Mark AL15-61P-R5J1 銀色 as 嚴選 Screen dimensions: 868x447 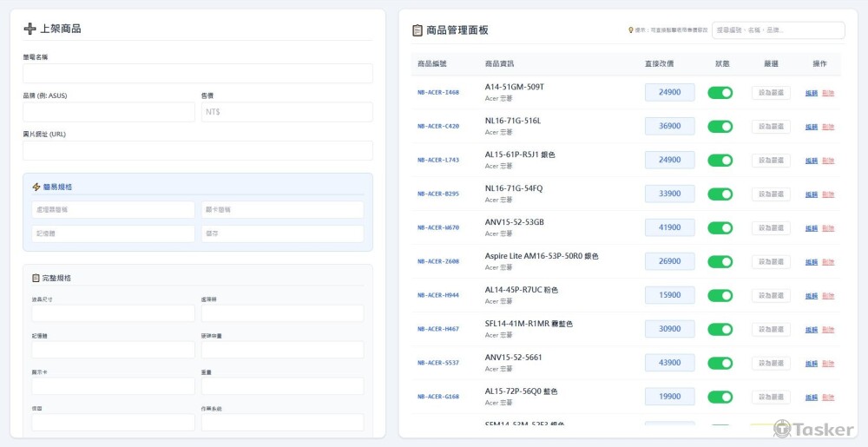pos(771,161)
